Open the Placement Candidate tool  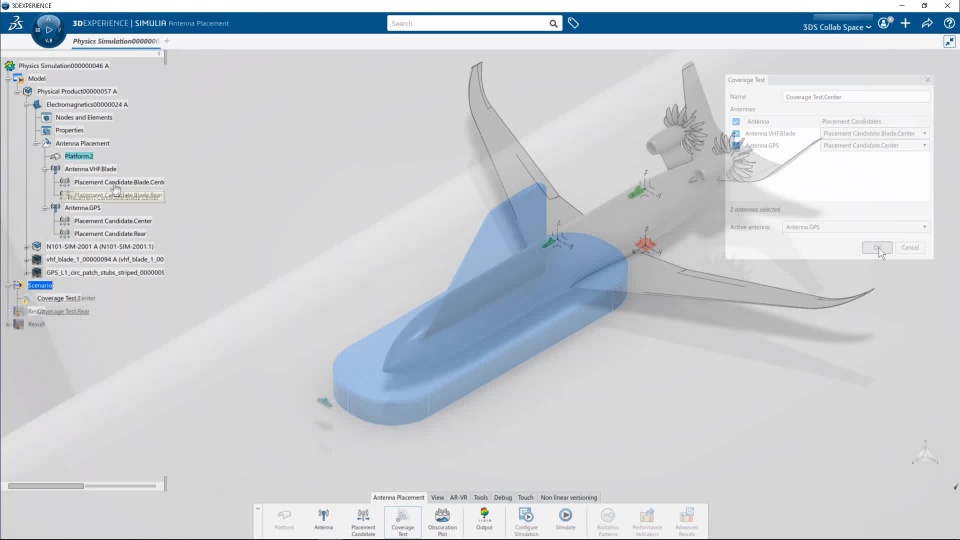click(x=363, y=522)
